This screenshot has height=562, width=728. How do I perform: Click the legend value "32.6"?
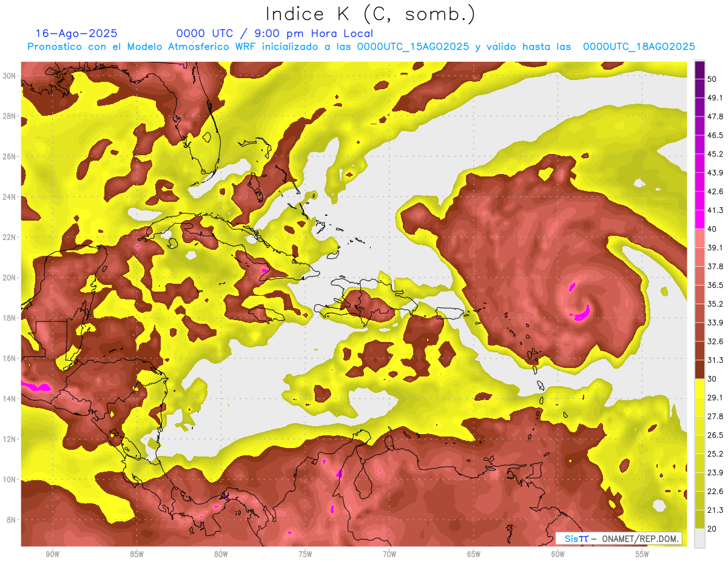click(x=715, y=341)
